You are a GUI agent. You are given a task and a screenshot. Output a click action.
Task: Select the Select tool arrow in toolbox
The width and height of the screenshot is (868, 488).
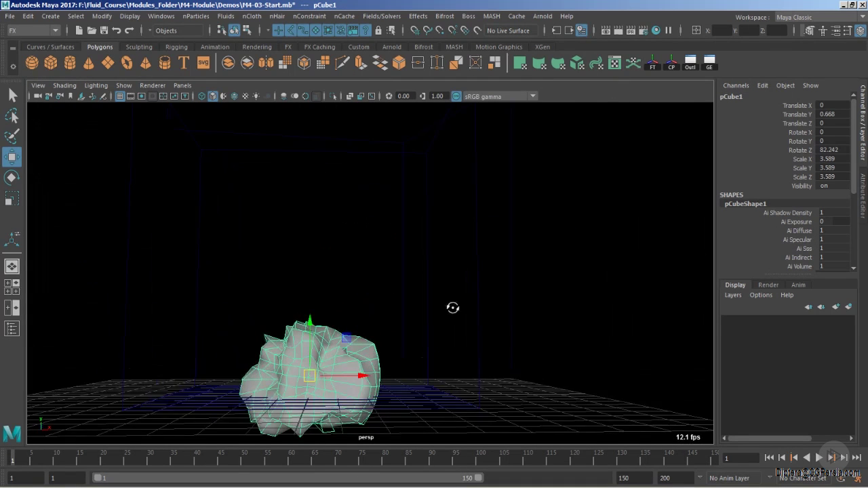[12, 96]
